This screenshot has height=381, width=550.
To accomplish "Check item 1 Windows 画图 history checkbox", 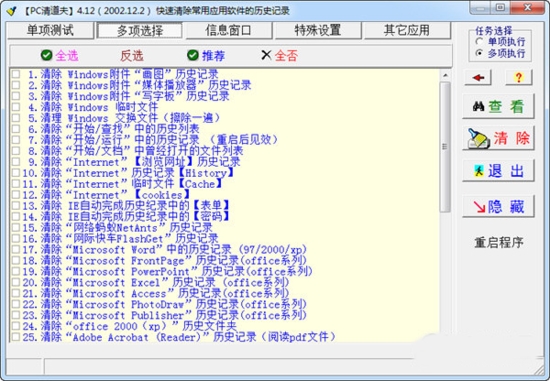I will 16,74.
